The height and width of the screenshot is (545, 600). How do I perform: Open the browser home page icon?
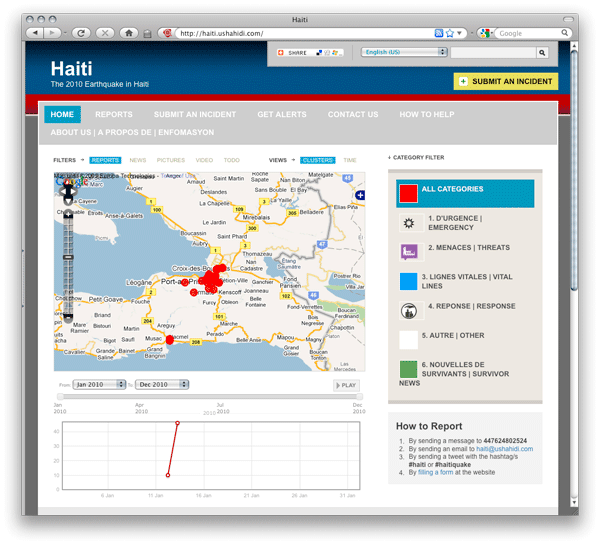(129, 33)
